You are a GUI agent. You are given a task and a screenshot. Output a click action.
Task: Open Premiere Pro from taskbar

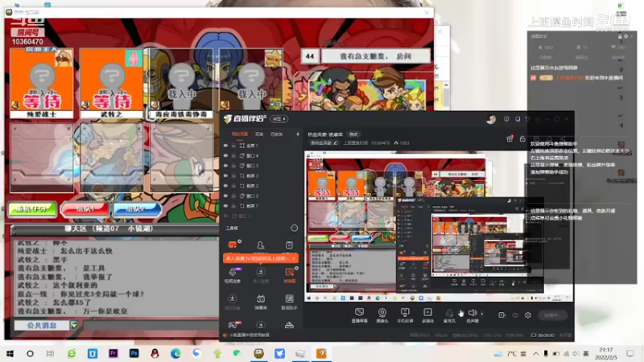[113, 353]
